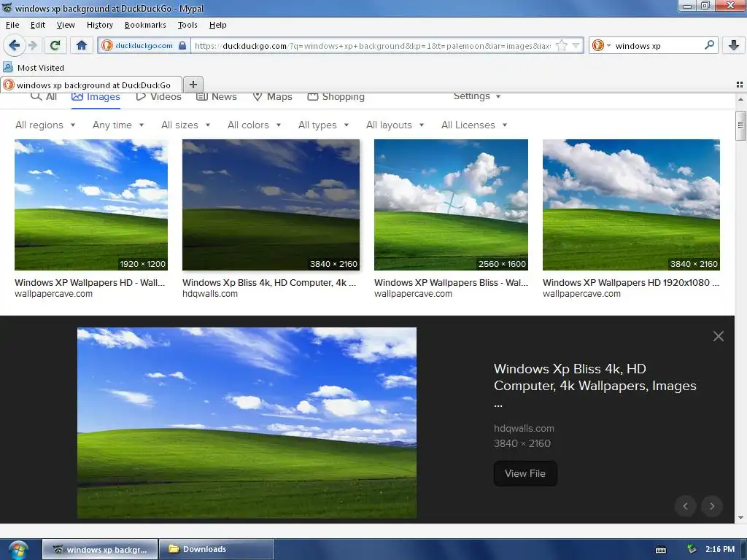This screenshot has height=560, width=747.
Task: Open the Windows Start orb
Action: 18,550
